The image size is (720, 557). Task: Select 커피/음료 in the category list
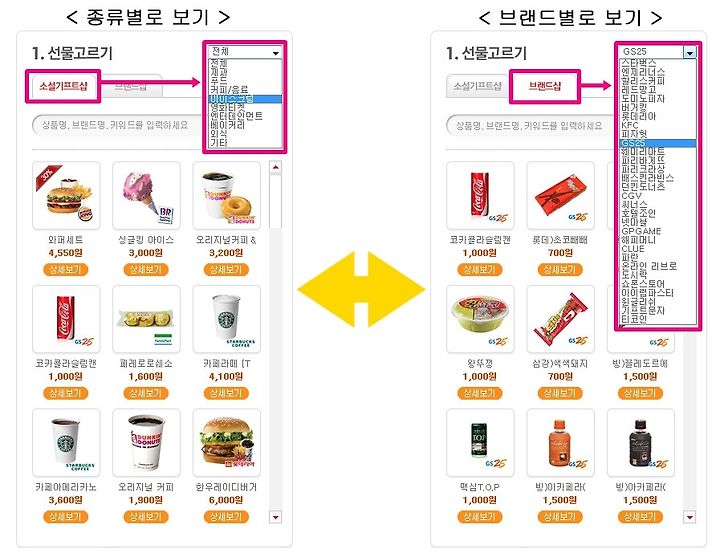[229, 90]
